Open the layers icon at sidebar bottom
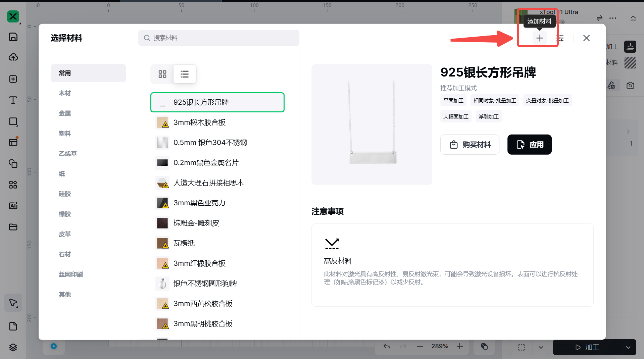The image size is (644, 359). [x=13, y=347]
